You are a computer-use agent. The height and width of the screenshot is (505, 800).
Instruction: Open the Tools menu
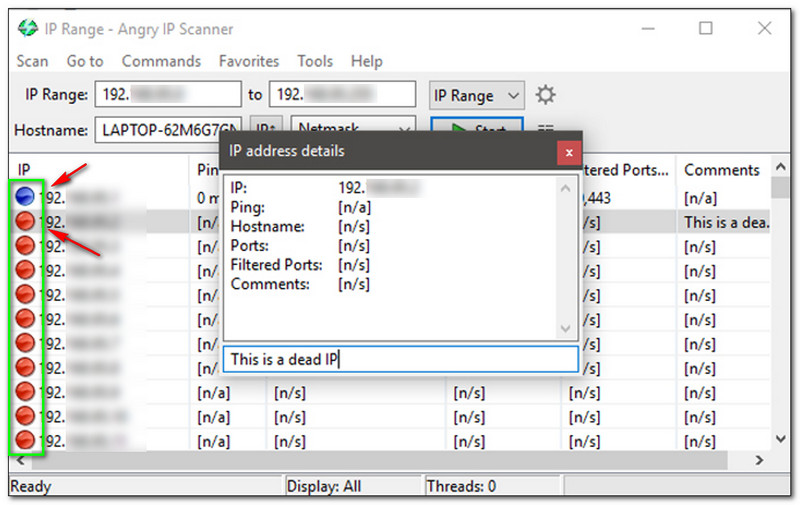click(315, 61)
